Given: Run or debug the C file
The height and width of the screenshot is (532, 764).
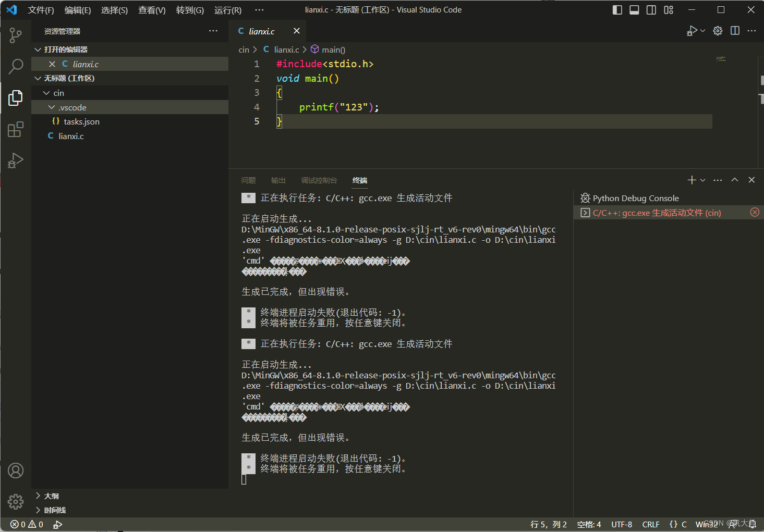Looking at the screenshot, I should (x=692, y=31).
